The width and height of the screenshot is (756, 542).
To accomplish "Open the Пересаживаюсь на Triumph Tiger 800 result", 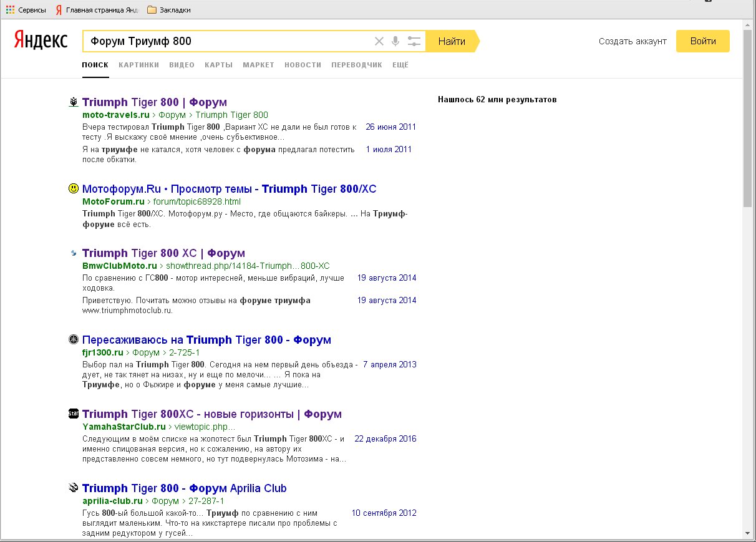I will pos(206,340).
